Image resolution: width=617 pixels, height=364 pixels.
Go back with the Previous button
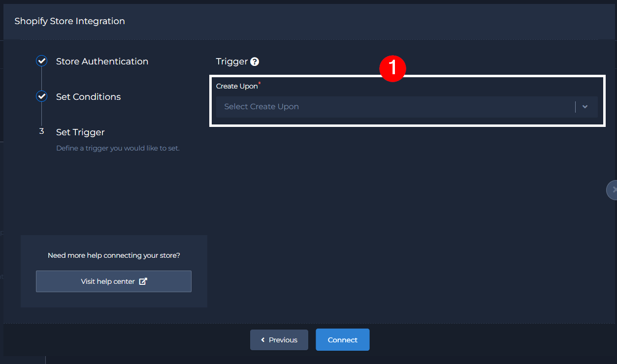(x=279, y=340)
